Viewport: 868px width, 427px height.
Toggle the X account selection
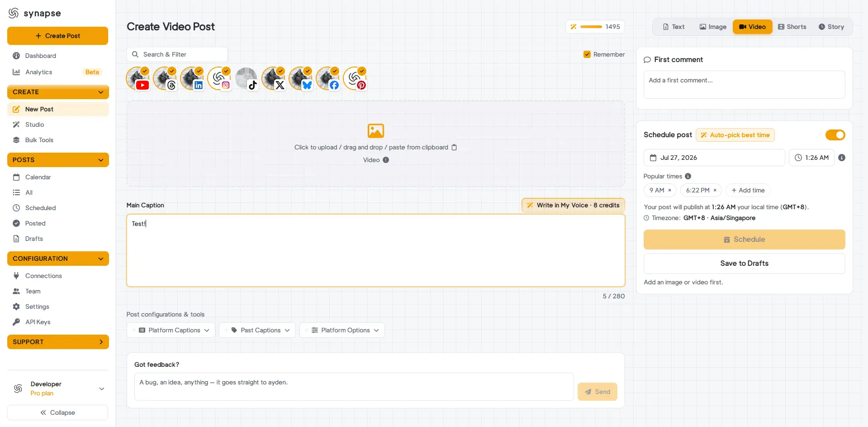click(x=273, y=78)
